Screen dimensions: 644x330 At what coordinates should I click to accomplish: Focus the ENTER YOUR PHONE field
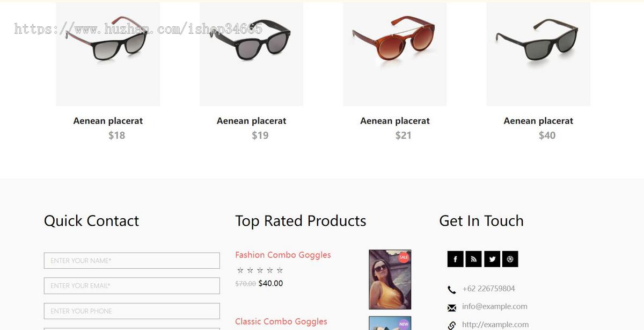point(132,311)
